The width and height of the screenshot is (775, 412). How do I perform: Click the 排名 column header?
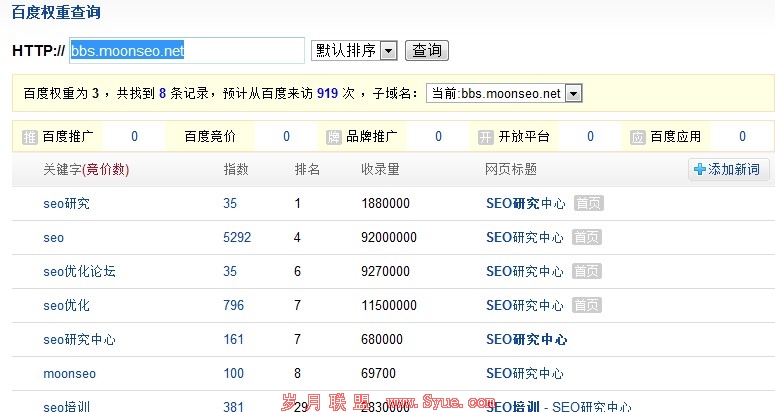point(307,169)
